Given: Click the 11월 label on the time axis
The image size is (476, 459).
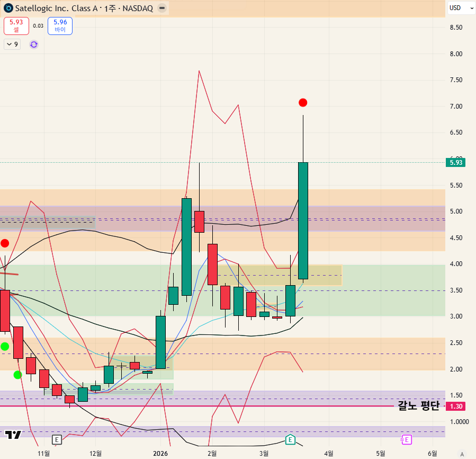Looking at the screenshot, I should pos(44,454).
